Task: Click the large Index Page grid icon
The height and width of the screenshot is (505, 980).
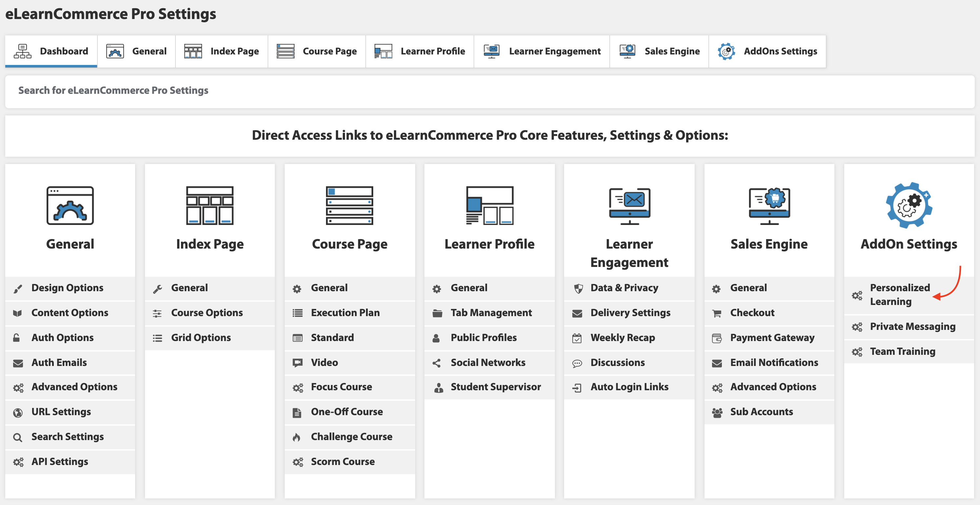Action: (x=210, y=205)
